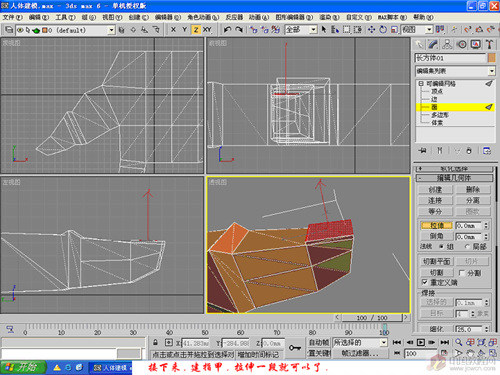Click Pan hand viewport control
Screen dimensions: 500x375
pyautogui.click(x=470, y=353)
